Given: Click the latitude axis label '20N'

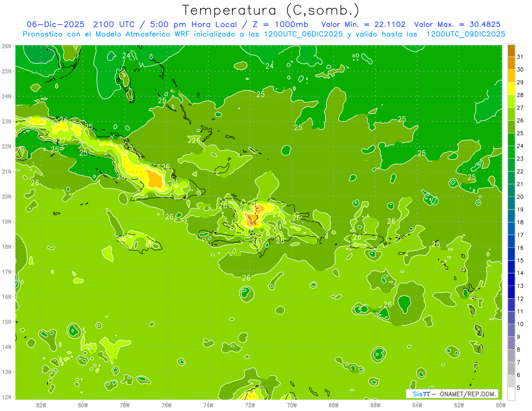Looking at the screenshot, I should (7, 196).
